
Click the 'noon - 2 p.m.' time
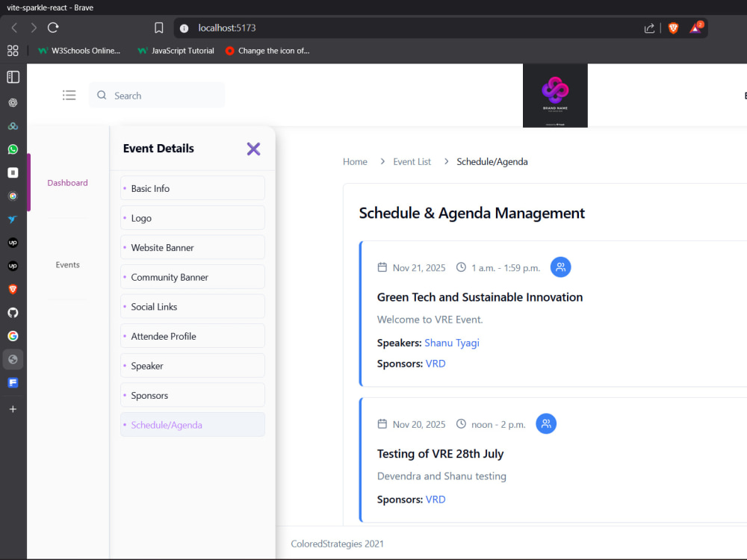click(x=498, y=424)
